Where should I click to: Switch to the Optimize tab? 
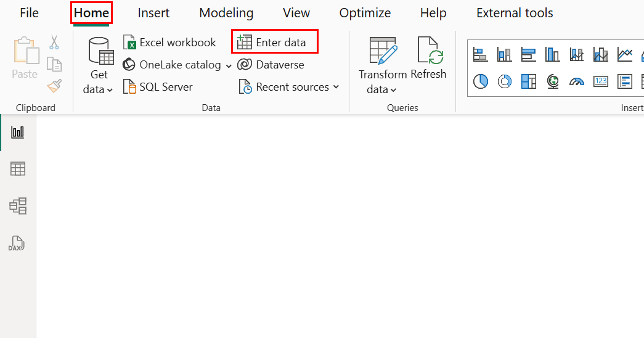365,13
